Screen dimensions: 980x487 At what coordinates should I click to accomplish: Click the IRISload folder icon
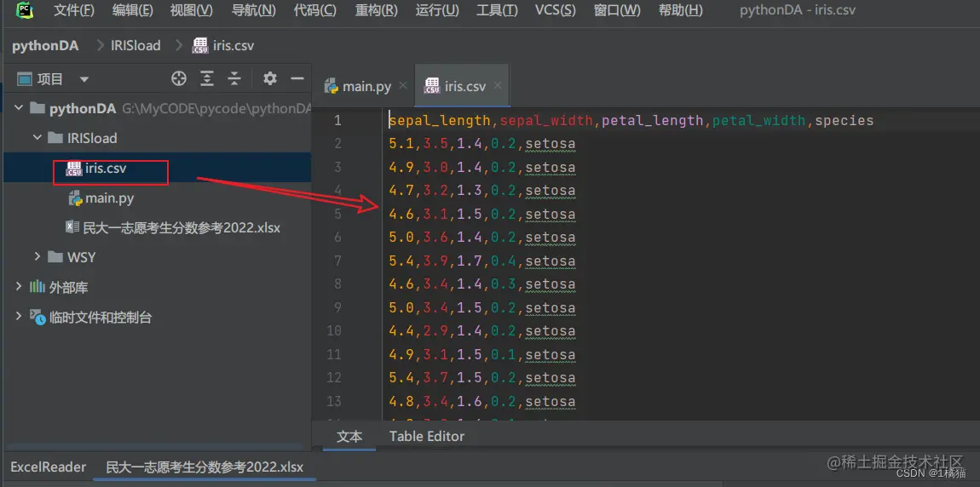pyautogui.click(x=56, y=138)
